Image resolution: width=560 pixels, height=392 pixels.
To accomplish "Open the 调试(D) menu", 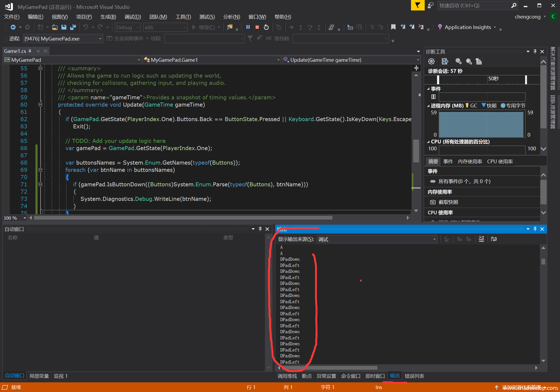I will (133, 17).
